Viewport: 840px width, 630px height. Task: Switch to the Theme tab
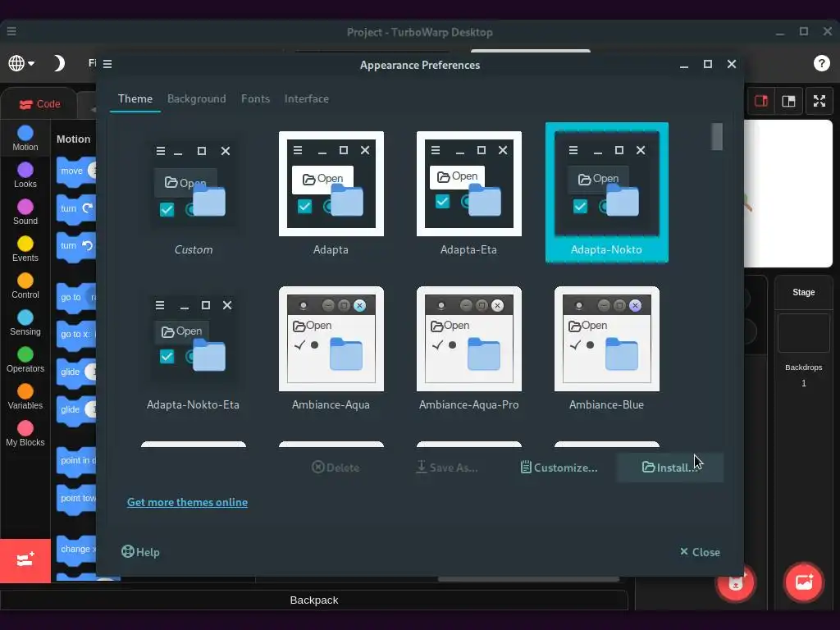click(135, 99)
